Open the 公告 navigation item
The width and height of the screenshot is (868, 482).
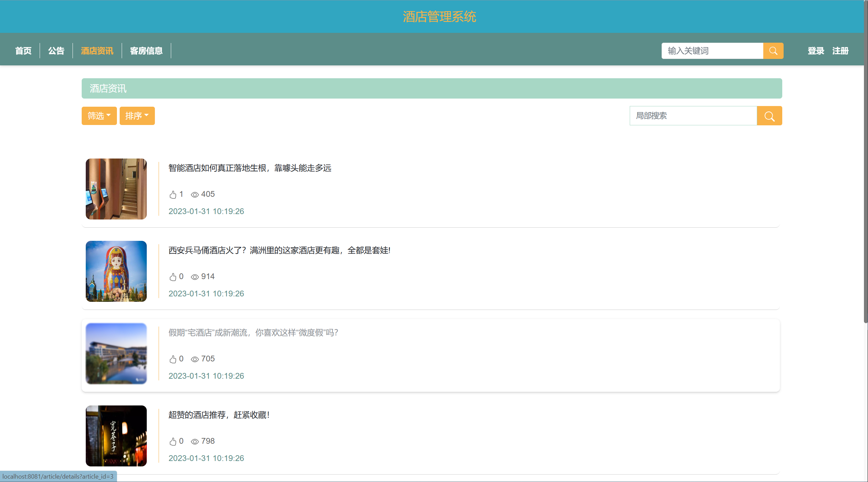pyautogui.click(x=56, y=51)
